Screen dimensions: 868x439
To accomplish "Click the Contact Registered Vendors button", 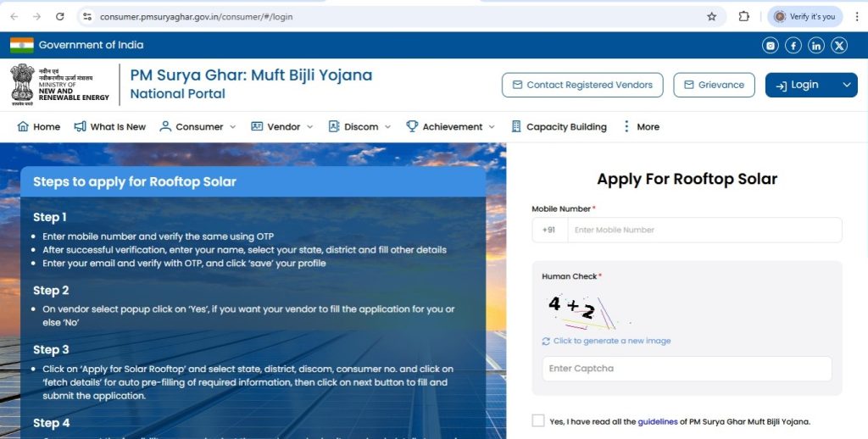I will tap(582, 85).
